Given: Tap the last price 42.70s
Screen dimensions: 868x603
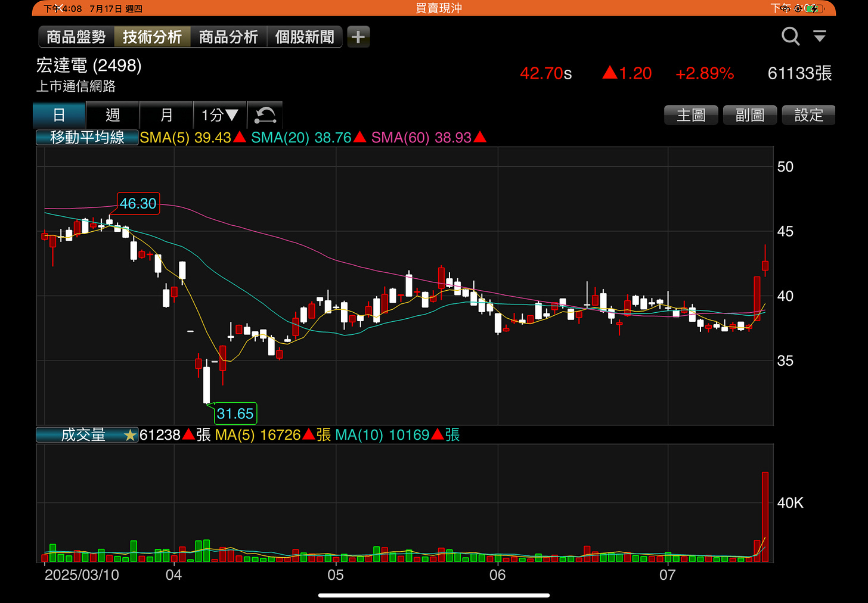Looking at the screenshot, I should click(545, 73).
